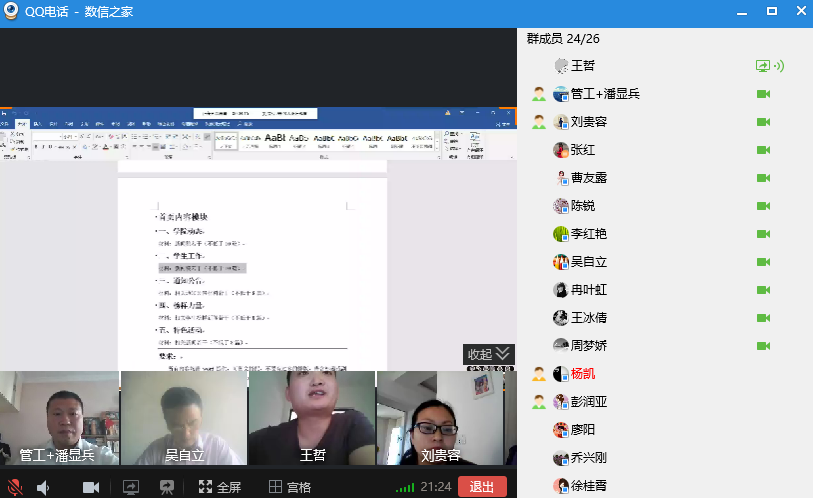813x498 pixels.
Task: Enter full screen with 全屏
Action: (219, 487)
